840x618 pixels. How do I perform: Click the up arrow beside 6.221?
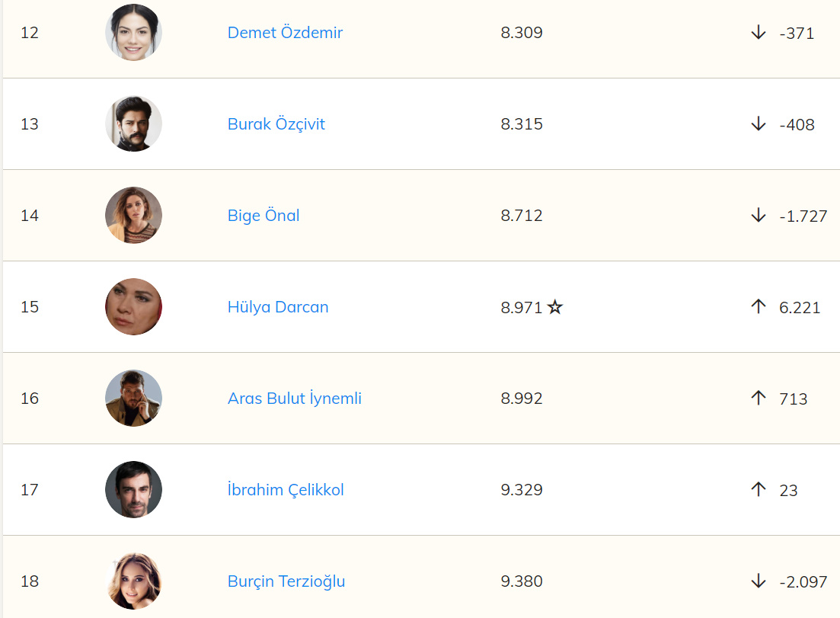[758, 307]
